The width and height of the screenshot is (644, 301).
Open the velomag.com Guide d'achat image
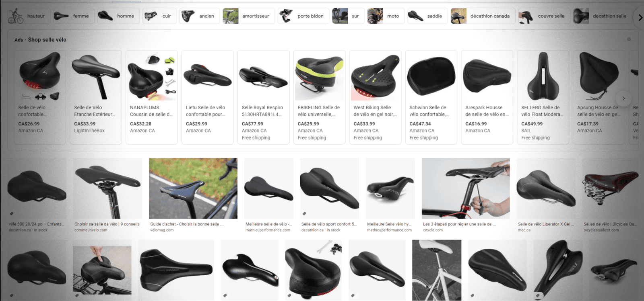coord(193,188)
